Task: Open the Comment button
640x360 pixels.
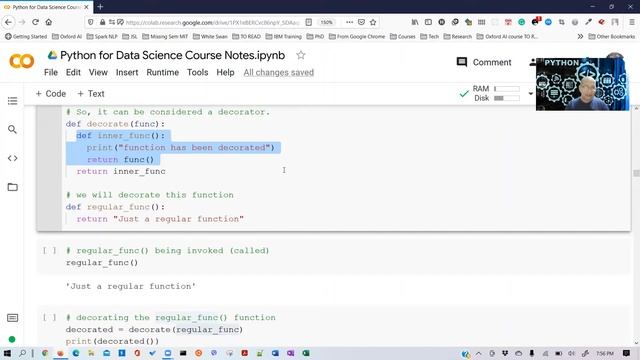Action: (484, 62)
